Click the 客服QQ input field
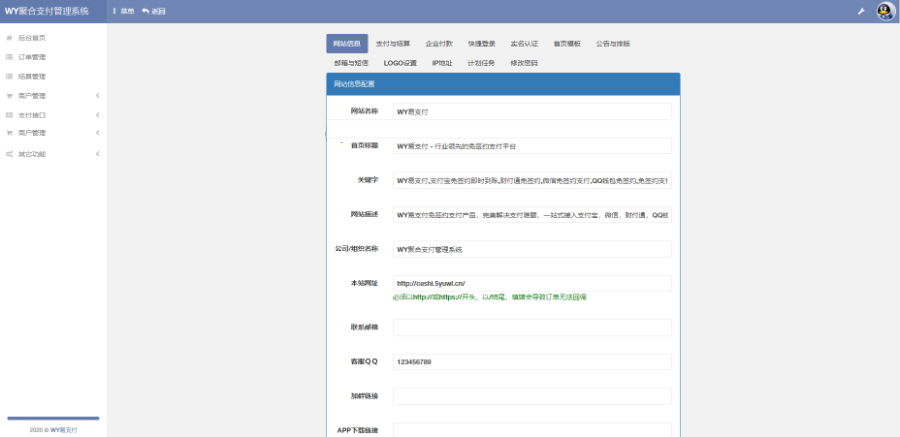Screen dimensions: 900x437 tap(532, 361)
